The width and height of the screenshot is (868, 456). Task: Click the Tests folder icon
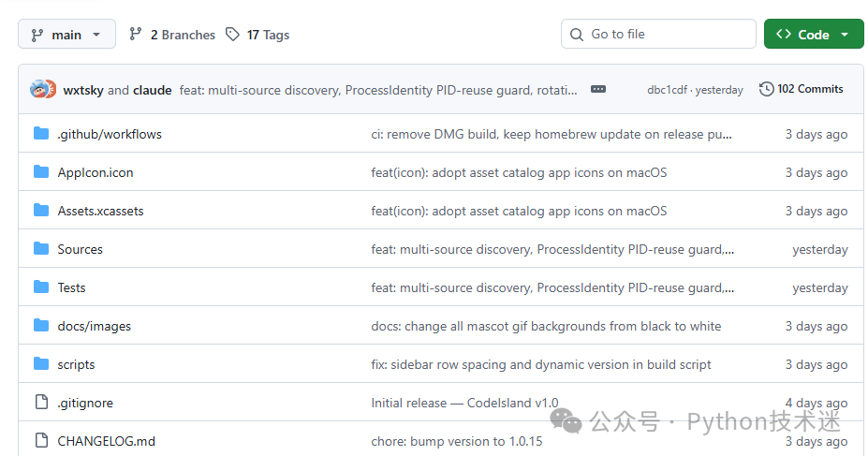(x=41, y=287)
